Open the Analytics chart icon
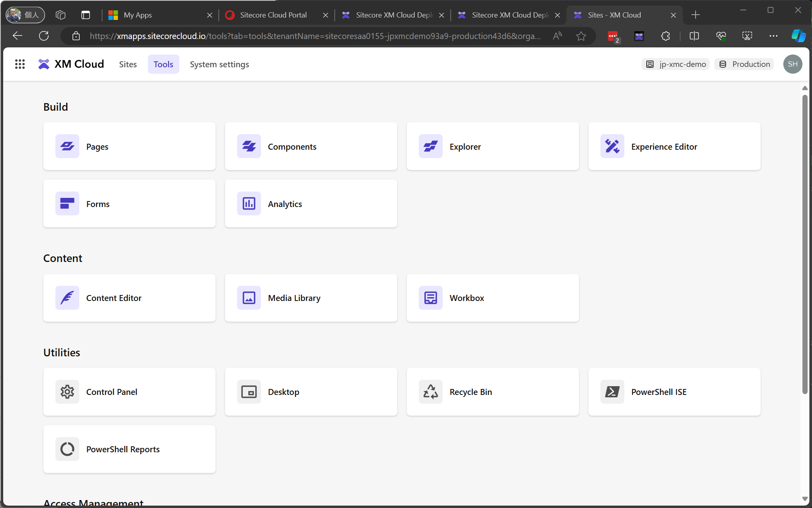The height and width of the screenshot is (508, 812). 249,204
